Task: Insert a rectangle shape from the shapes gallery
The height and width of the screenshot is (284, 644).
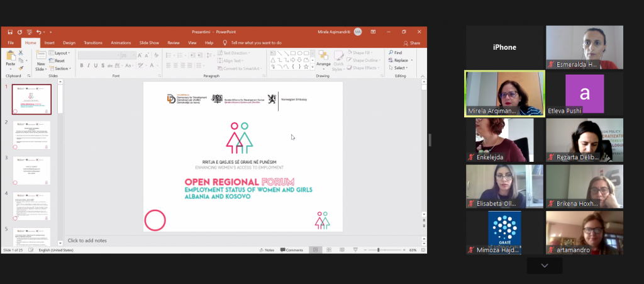Action: [x=293, y=53]
